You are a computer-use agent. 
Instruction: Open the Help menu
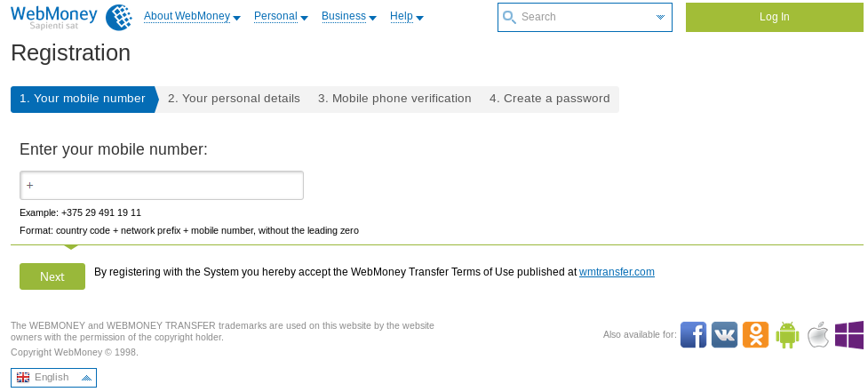[x=406, y=17]
